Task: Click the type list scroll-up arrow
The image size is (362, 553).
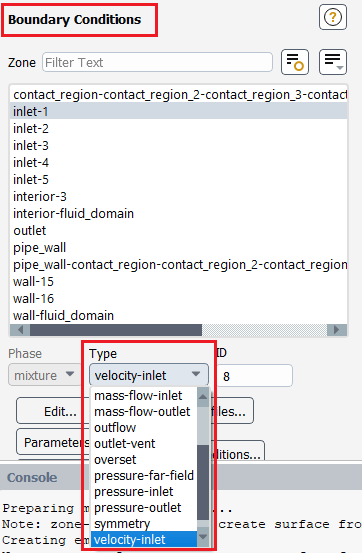Action: [203, 396]
